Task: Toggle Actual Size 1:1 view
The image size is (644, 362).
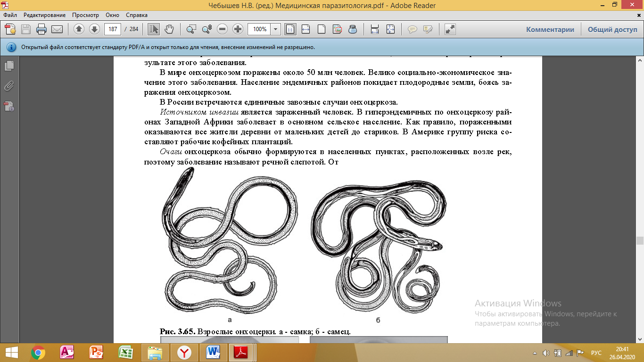Action: 290,29
